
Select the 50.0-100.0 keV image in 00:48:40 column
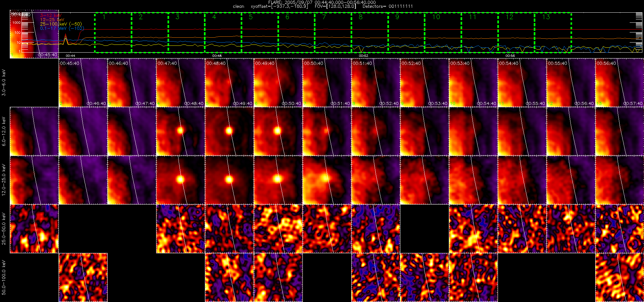point(229,278)
